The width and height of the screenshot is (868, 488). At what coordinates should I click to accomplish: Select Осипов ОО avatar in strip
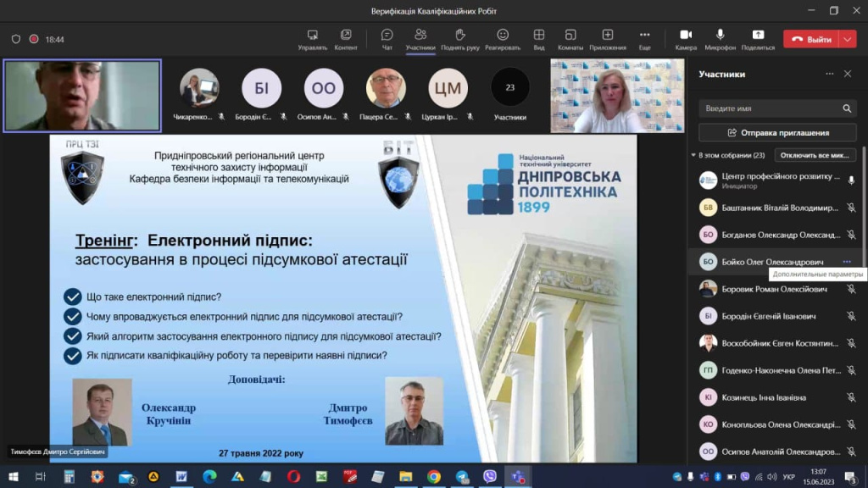tap(323, 87)
